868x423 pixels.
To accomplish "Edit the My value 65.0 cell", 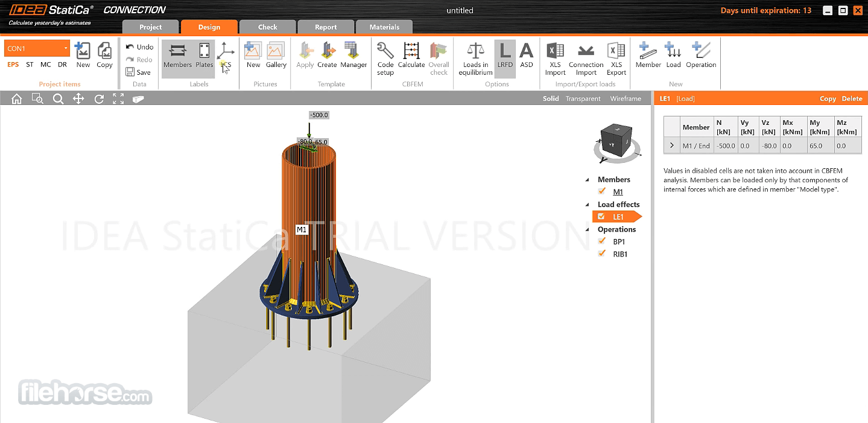I will click(820, 145).
